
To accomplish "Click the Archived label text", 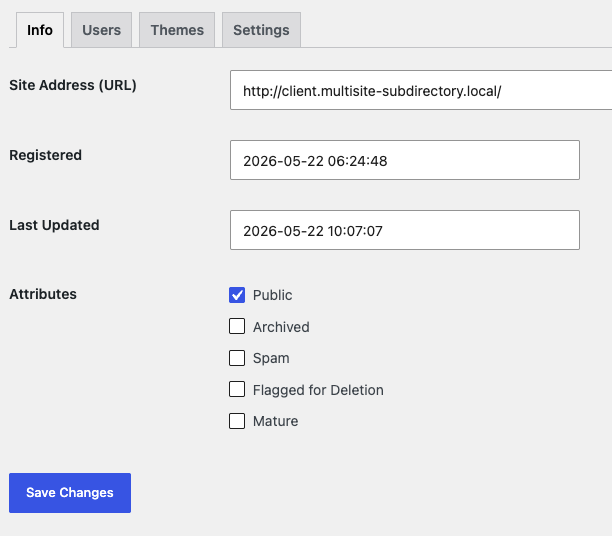I will coord(281,327).
